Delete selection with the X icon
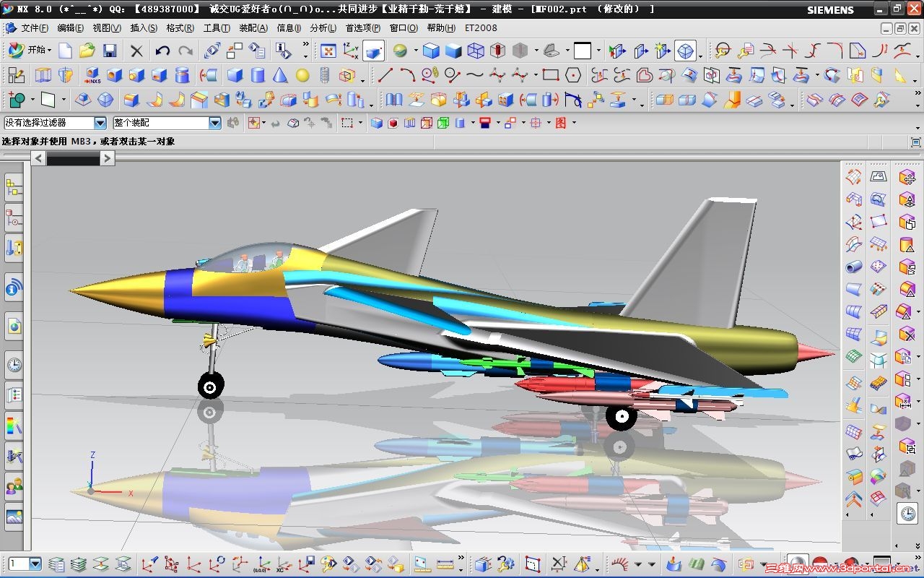The image size is (924, 578). [x=136, y=51]
